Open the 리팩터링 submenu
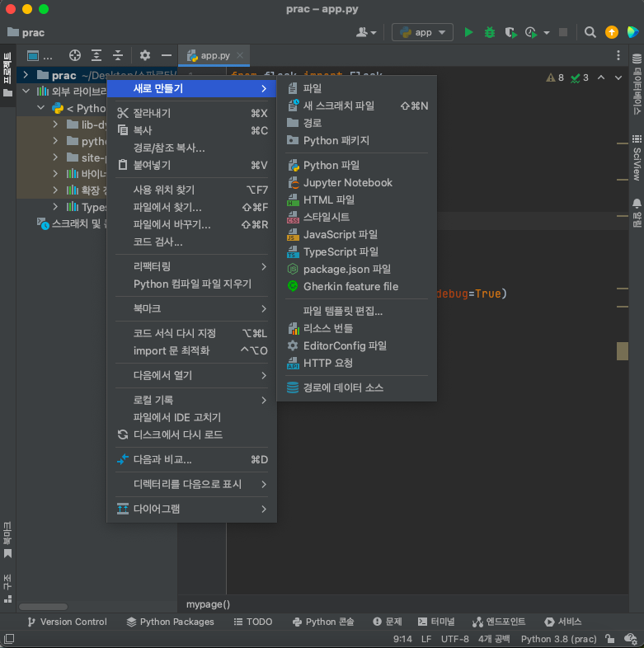The image size is (644, 648). [x=191, y=266]
